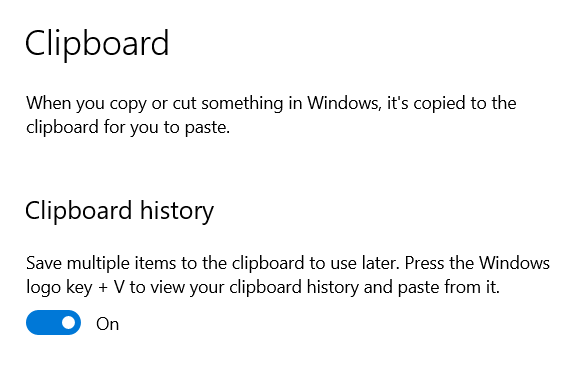Viewport: 577px width, 372px height.
Task: Click the word "Windows" in the first paragraph
Action: [343, 103]
